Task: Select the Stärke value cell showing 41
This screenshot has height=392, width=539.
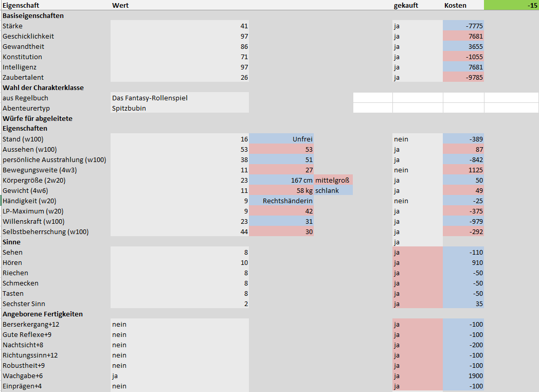Action: [179, 26]
